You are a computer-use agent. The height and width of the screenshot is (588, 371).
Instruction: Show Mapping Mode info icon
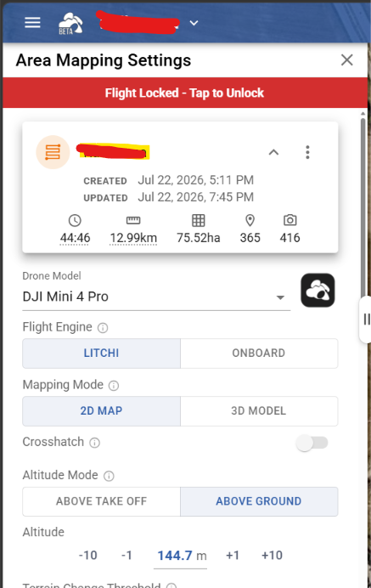[x=114, y=386]
